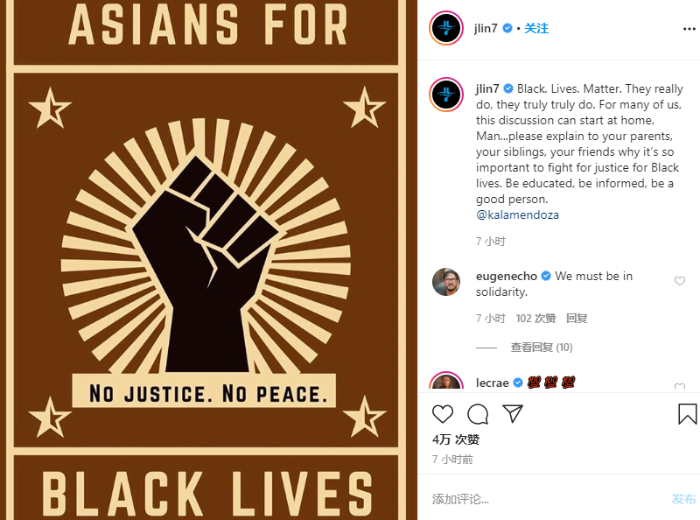Save post with bookmark icon
The width and height of the screenshot is (700, 520).
coord(688,414)
